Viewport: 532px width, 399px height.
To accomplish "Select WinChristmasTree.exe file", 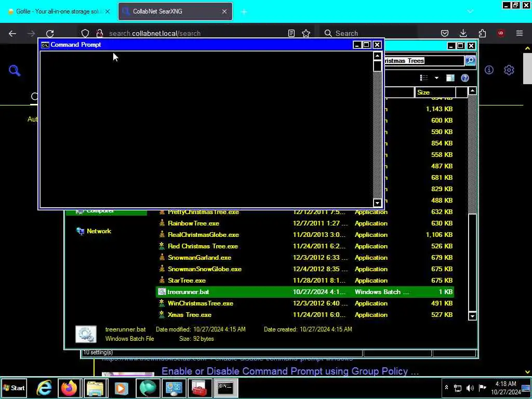I will (200, 303).
